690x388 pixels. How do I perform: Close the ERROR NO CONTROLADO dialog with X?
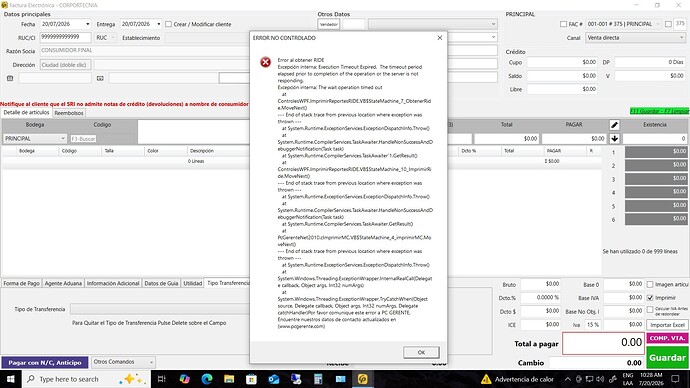(440, 38)
